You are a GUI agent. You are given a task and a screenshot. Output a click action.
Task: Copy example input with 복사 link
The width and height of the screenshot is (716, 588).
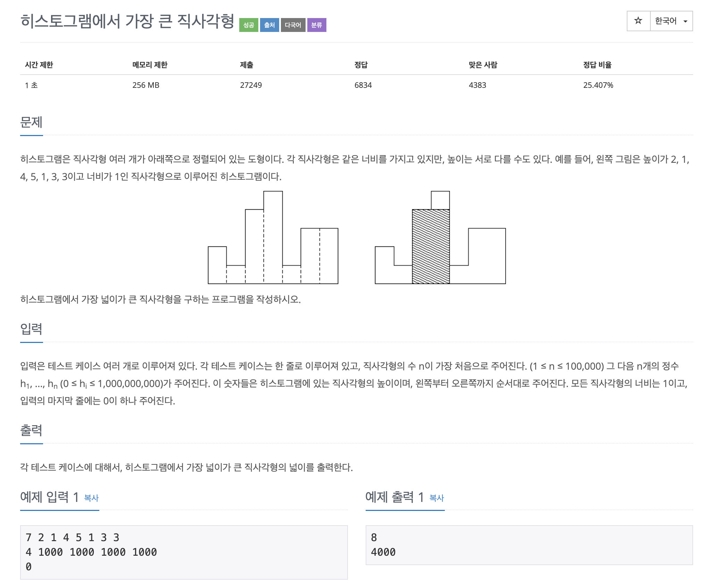coord(91,498)
